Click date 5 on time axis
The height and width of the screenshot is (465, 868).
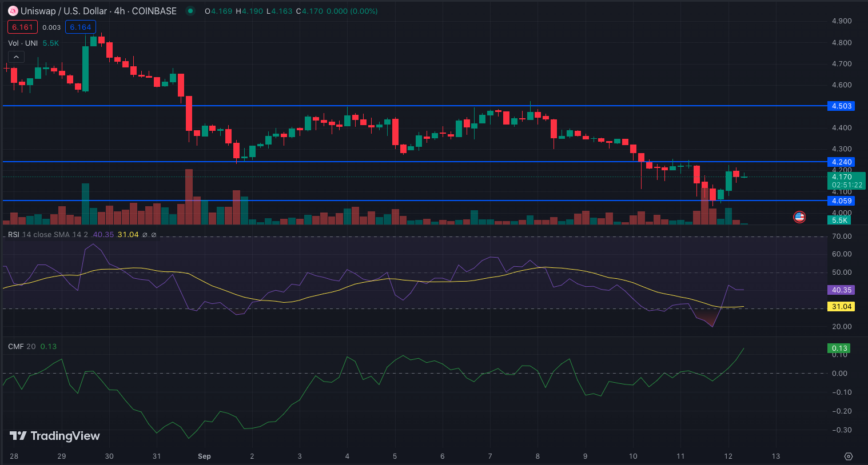coord(395,456)
